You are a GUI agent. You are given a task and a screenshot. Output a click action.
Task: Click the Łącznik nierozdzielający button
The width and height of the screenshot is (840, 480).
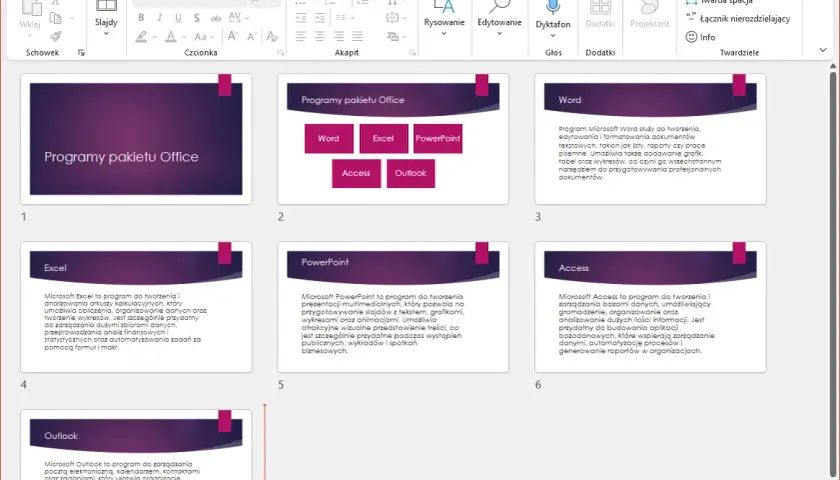[x=738, y=18]
